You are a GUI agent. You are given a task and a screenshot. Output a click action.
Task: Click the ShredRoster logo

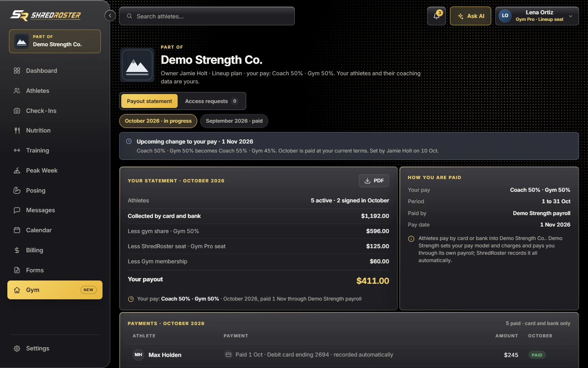point(45,16)
